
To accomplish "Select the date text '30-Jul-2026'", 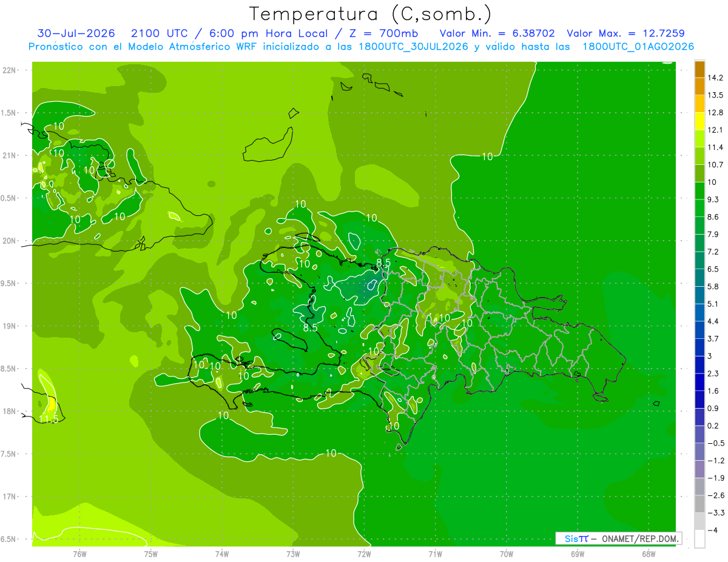I will (x=76, y=33).
